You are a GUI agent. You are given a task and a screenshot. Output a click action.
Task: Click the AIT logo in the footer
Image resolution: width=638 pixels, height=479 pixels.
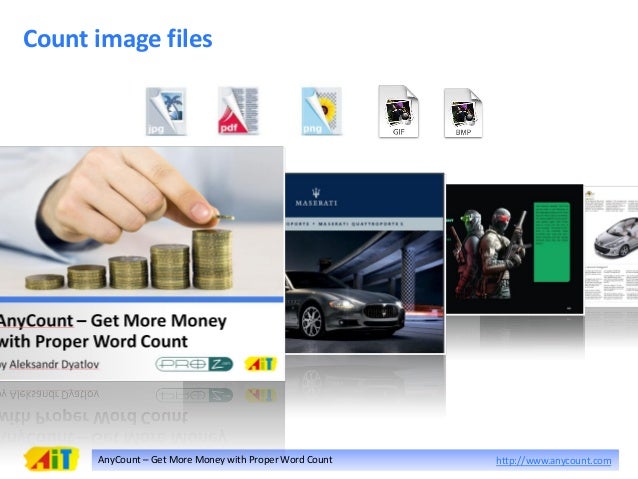(51, 459)
